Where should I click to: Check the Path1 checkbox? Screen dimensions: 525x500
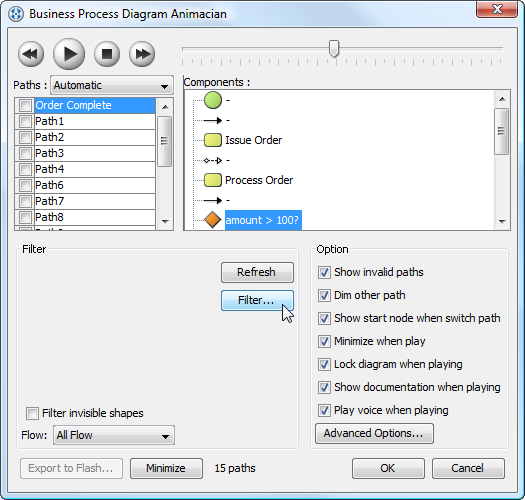pos(25,121)
